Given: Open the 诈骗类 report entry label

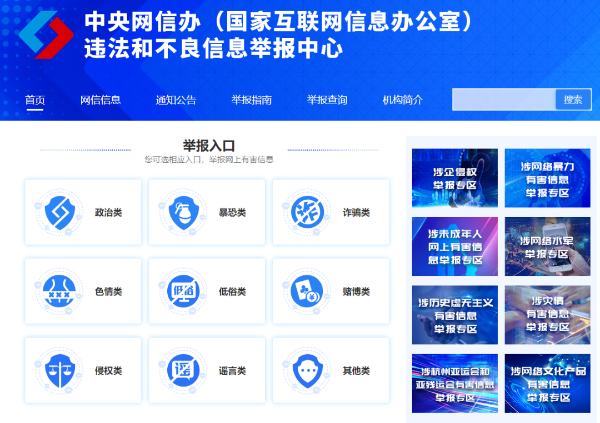Looking at the screenshot, I should coord(356,212).
